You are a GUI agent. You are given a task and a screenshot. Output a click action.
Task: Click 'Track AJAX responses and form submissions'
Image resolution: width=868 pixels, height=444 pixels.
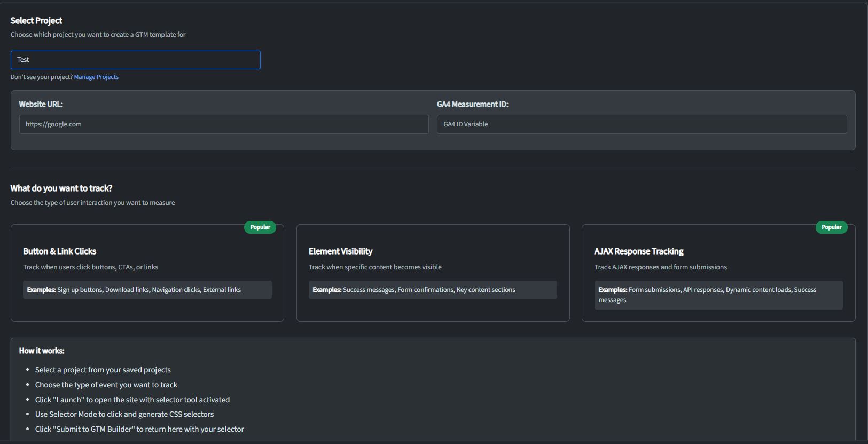pos(661,267)
